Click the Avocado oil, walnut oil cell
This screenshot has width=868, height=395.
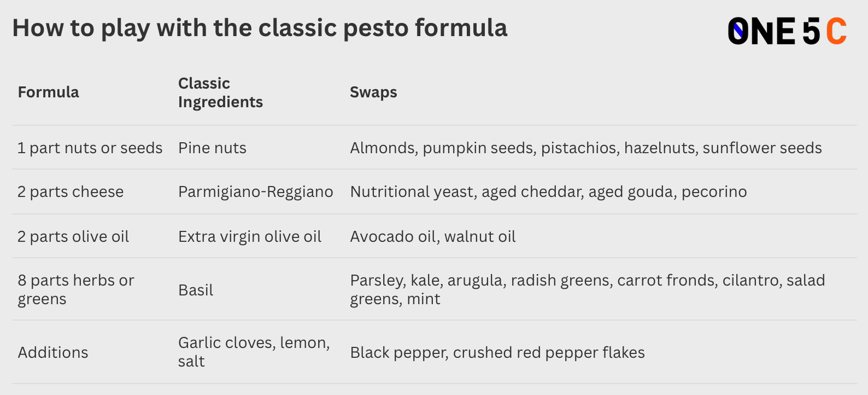click(x=433, y=236)
